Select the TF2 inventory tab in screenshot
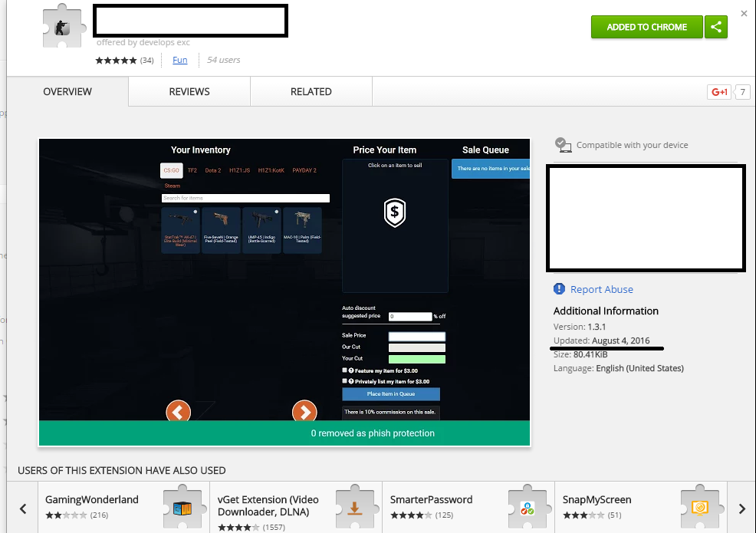Screen dimensions: 756x533 pyautogui.click(x=192, y=170)
